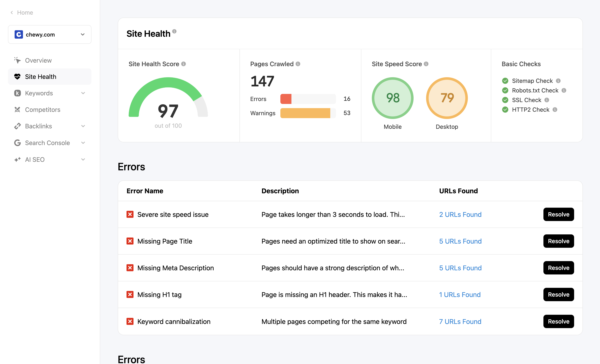Click the HTTP2 Check info icon
600x364 pixels.
555,110
